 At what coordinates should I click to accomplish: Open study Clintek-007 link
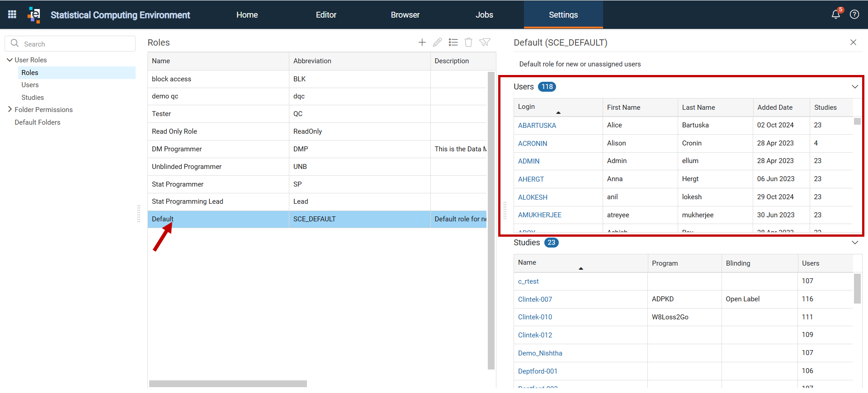pos(535,299)
